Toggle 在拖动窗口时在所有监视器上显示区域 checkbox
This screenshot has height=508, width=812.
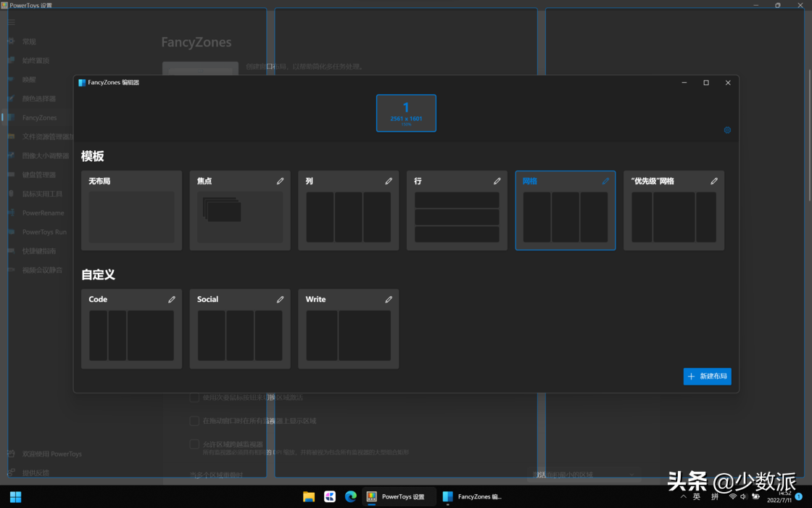point(194,421)
